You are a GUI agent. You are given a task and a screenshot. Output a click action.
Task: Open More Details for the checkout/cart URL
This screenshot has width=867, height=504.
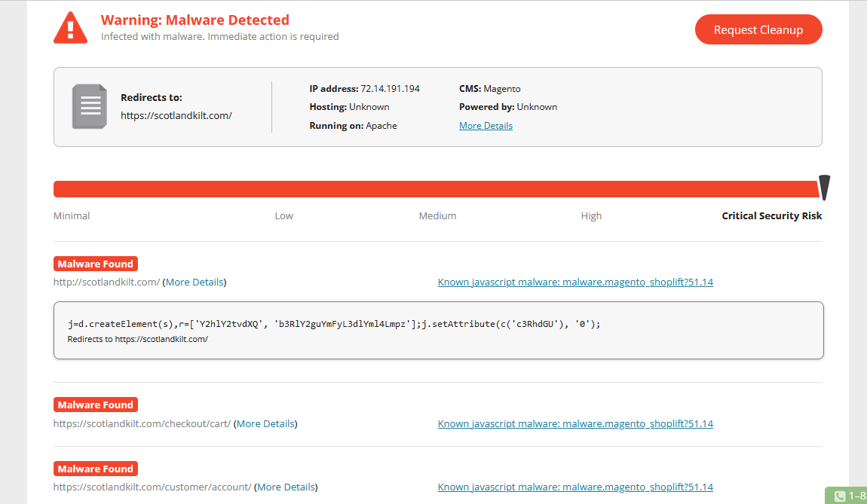265,424
